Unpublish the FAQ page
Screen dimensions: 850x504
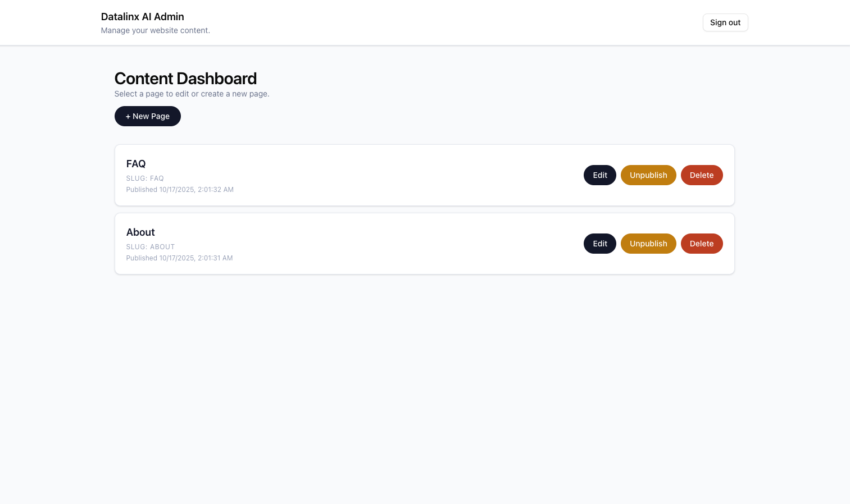(648, 175)
